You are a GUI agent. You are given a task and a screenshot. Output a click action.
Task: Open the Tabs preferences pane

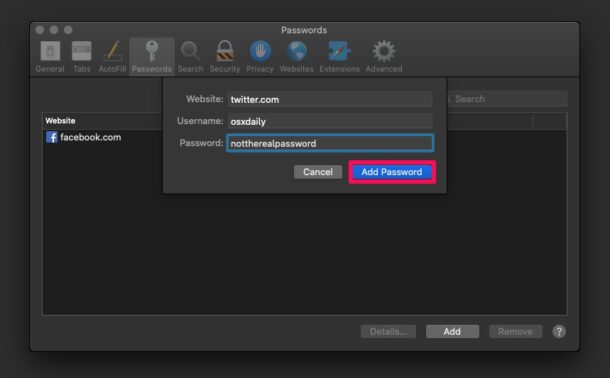coord(82,57)
